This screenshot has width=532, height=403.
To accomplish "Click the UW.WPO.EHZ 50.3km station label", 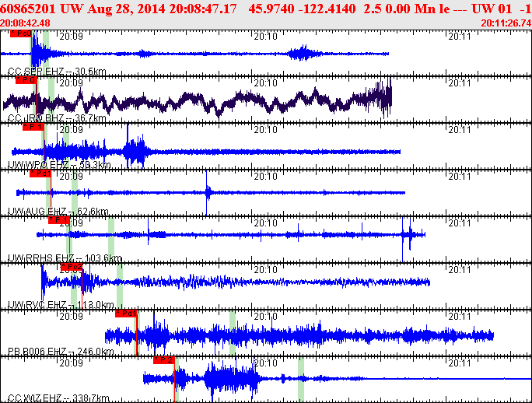I will tap(59, 165).
